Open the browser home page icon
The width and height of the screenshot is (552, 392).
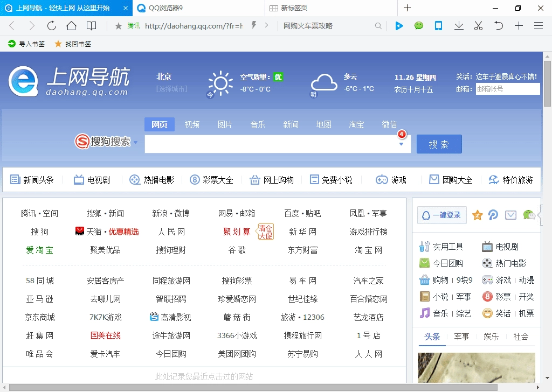tap(72, 26)
